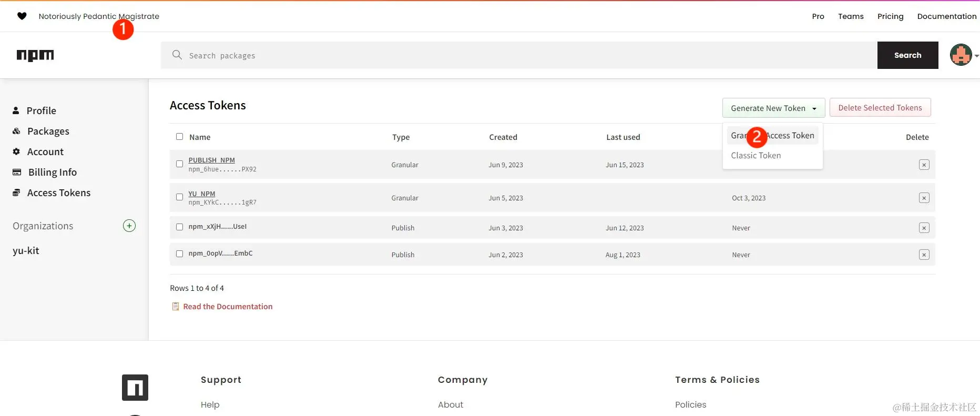Open the yu-kit organization
Viewport: 980px width, 416px height.
point(26,250)
